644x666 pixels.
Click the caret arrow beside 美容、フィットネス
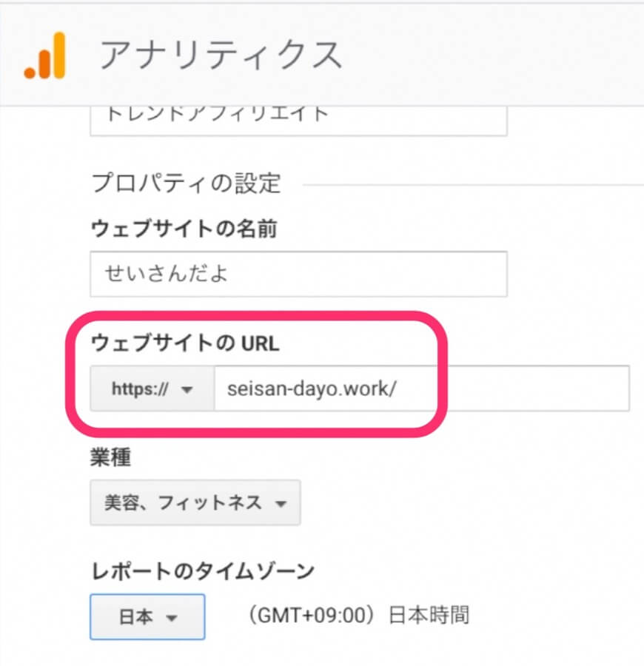tap(280, 504)
